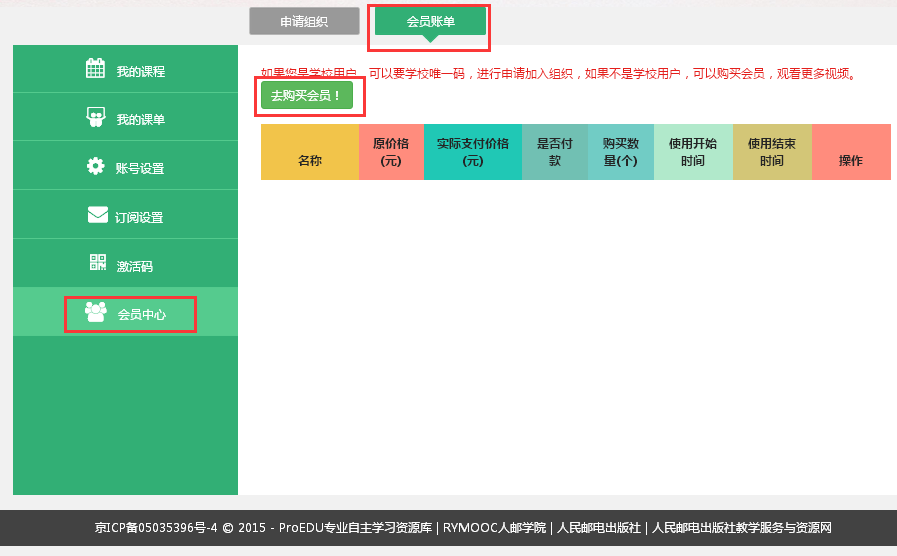Click the 操作 column header

pyautogui.click(x=851, y=152)
